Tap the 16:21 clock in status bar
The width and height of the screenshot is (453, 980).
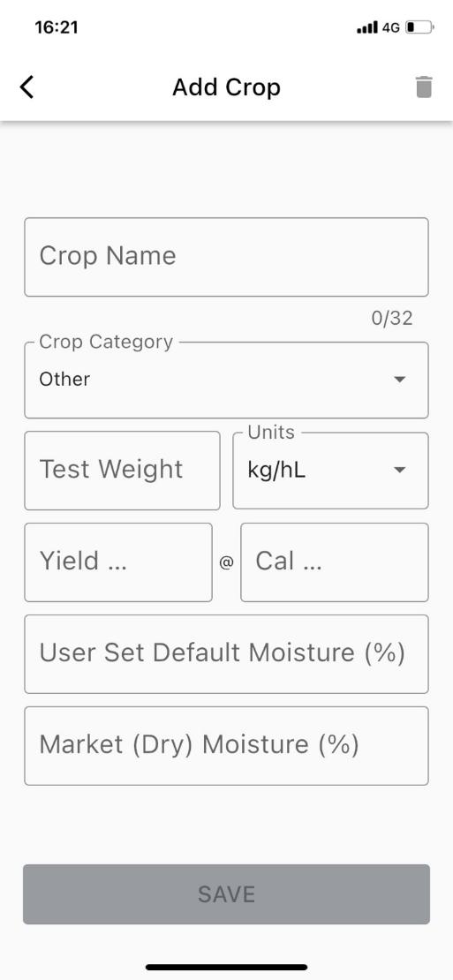coord(57,27)
